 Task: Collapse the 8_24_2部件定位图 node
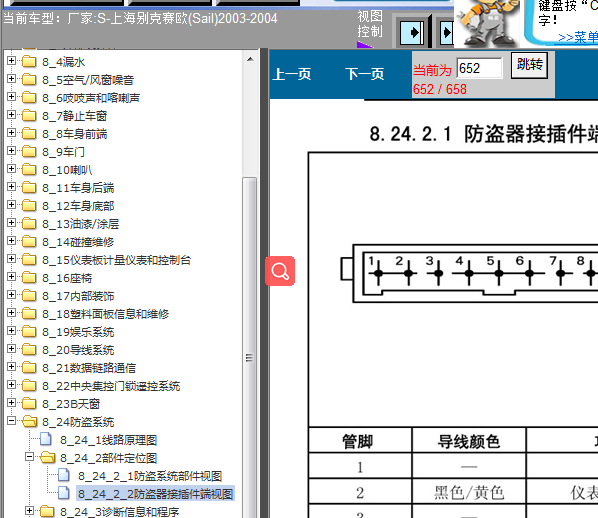pos(29,457)
